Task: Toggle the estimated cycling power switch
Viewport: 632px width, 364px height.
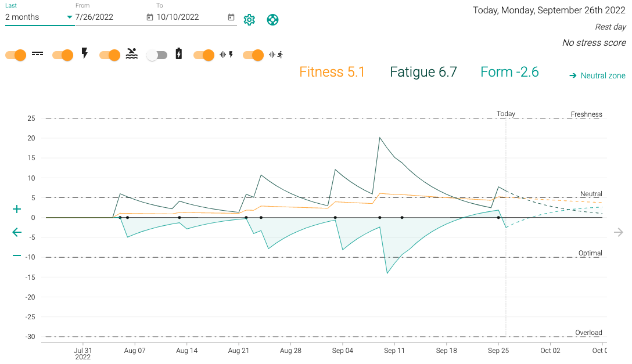Action: (204, 55)
